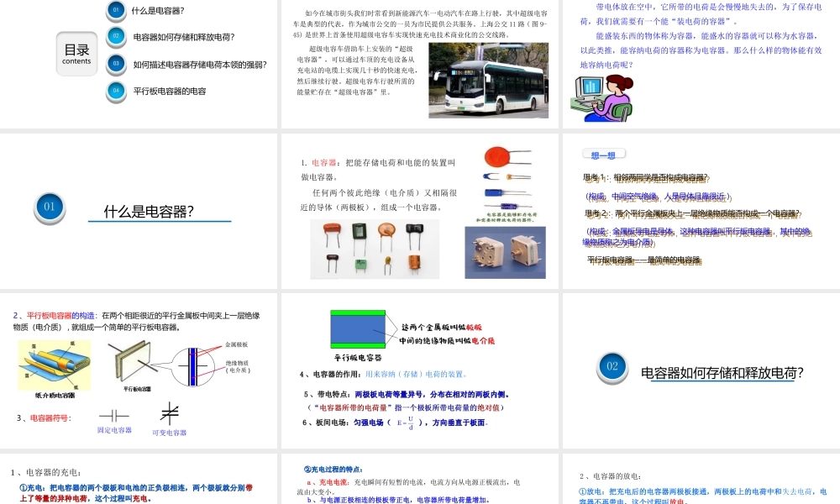Click the large 01 section number circle
Screen dimensions: 840x504
[x=50, y=207]
